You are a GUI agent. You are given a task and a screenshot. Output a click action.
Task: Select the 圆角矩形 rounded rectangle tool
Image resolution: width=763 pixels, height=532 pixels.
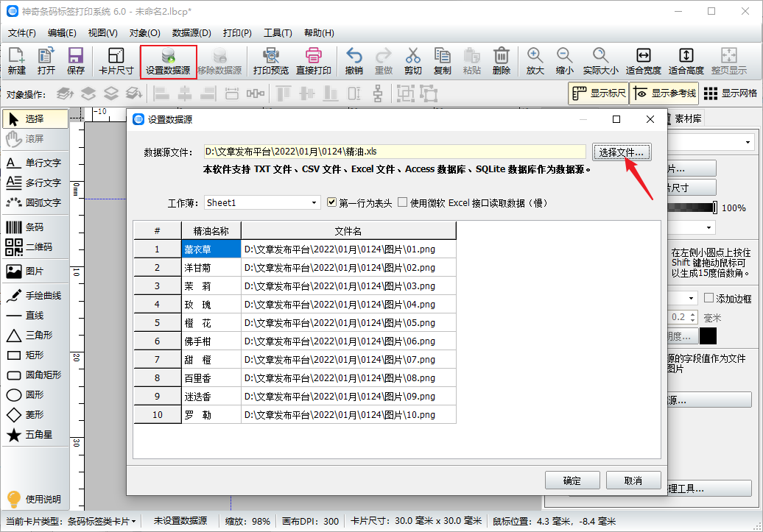tap(34, 375)
